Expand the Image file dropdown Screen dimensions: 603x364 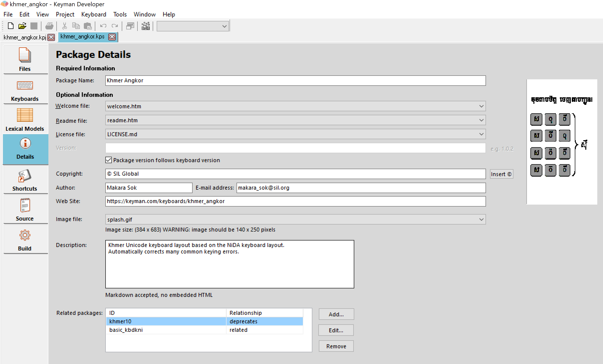coord(481,220)
